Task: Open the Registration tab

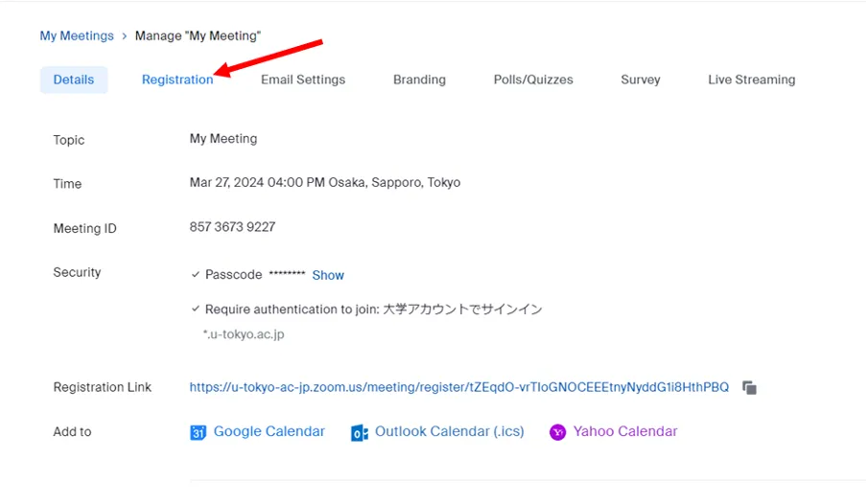Action: coord(177,80)
